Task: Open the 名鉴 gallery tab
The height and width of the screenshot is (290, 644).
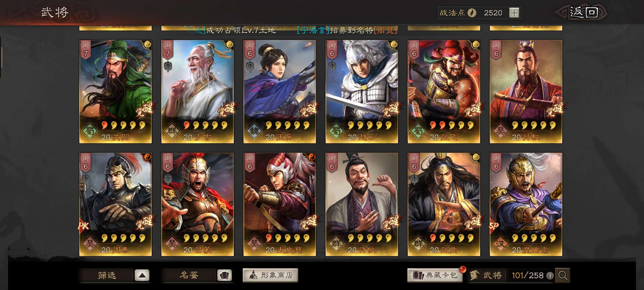Action: (x=189, y=275)
